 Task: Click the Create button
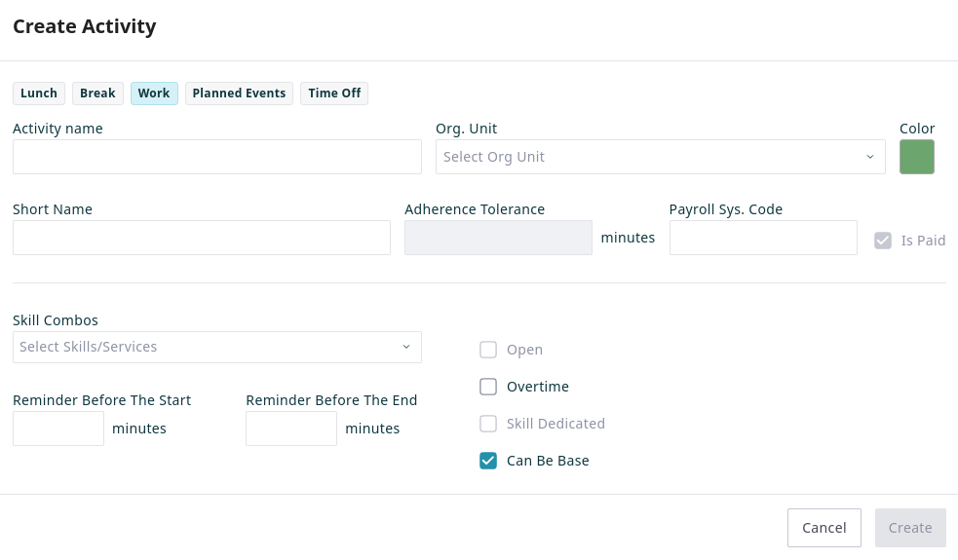(x=909, y=528)
